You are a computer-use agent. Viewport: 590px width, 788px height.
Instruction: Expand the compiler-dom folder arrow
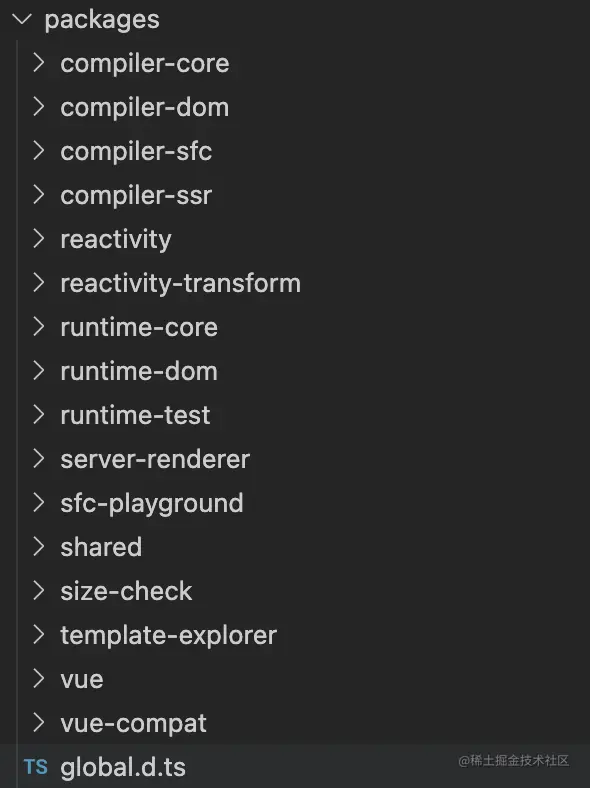point(39,107)
